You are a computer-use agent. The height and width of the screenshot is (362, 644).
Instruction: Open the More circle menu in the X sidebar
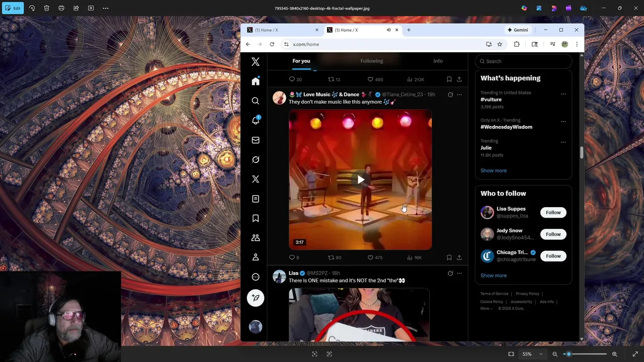tap(256, 277)
